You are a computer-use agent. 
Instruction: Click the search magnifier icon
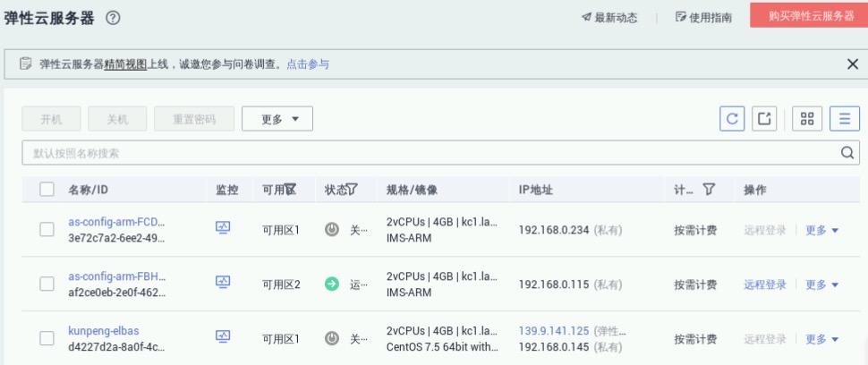[847, 153]
